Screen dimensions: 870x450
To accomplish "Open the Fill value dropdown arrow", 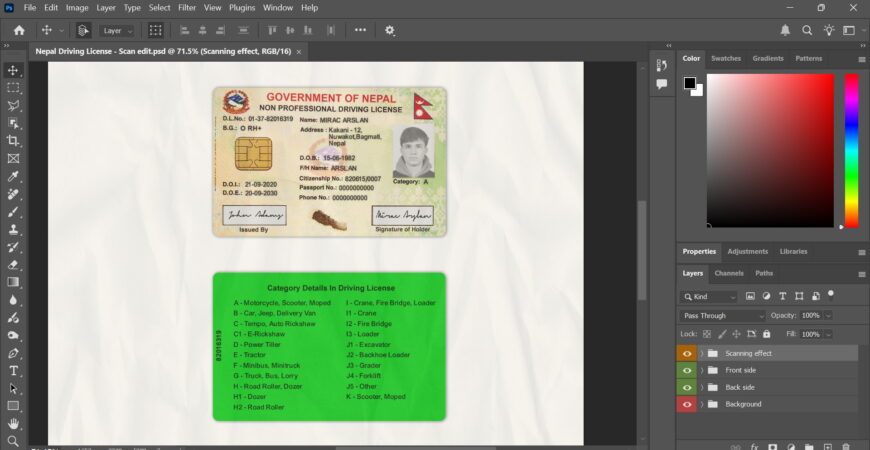I will (828, 334).
